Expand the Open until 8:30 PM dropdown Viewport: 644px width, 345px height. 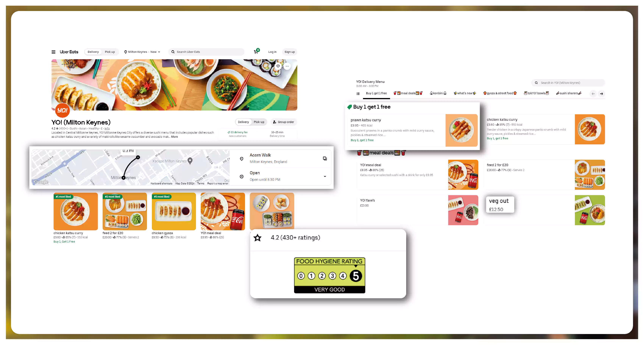point(325,176)
